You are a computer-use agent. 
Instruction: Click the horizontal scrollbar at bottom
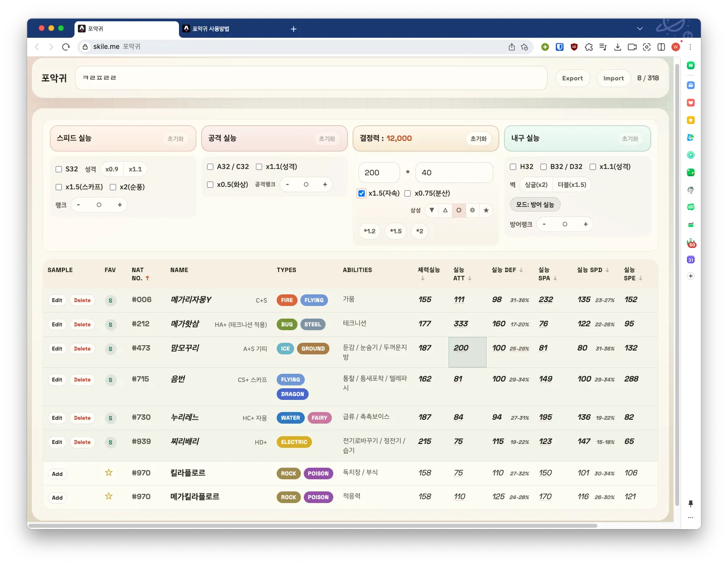313,525
